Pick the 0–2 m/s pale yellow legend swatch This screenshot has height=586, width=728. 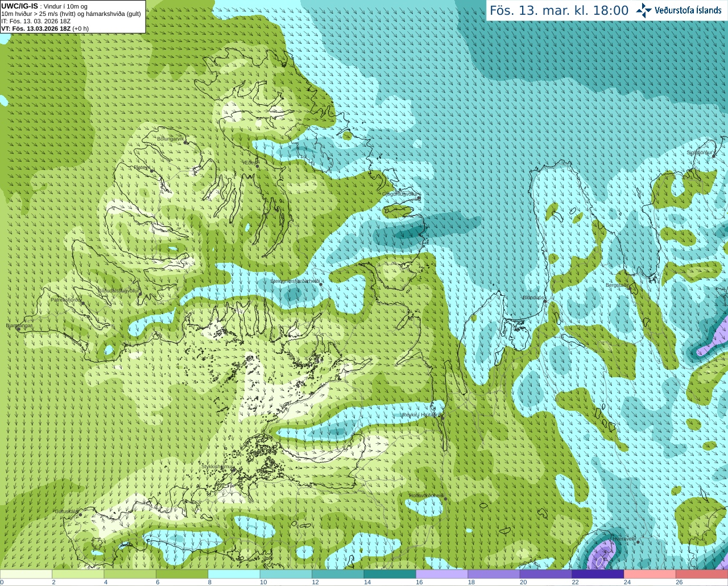26,574
